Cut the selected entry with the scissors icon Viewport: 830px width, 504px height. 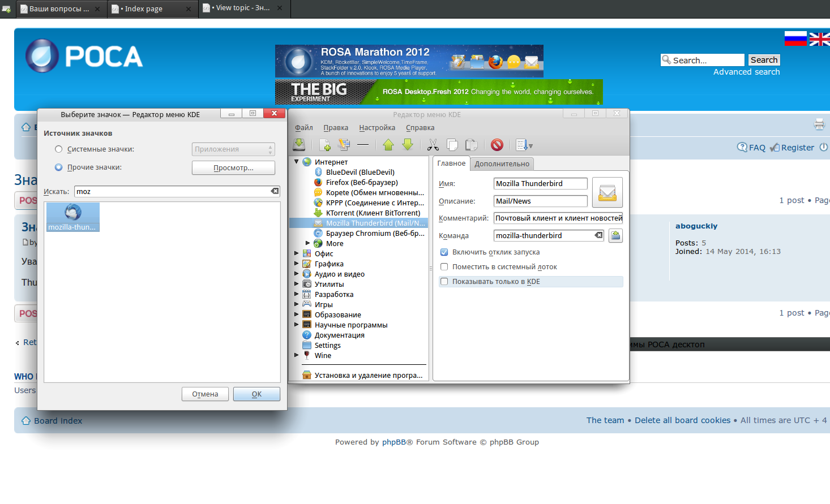click(433, 145)
